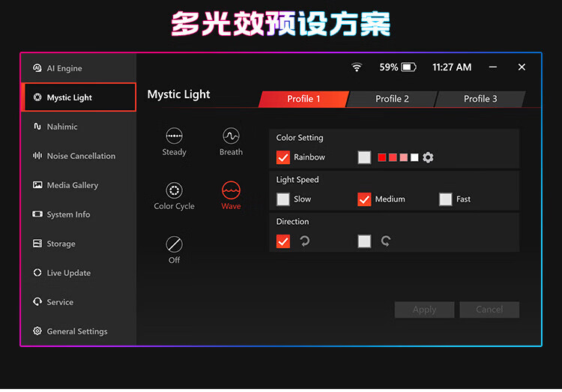Close the application window

click(522, 67)
